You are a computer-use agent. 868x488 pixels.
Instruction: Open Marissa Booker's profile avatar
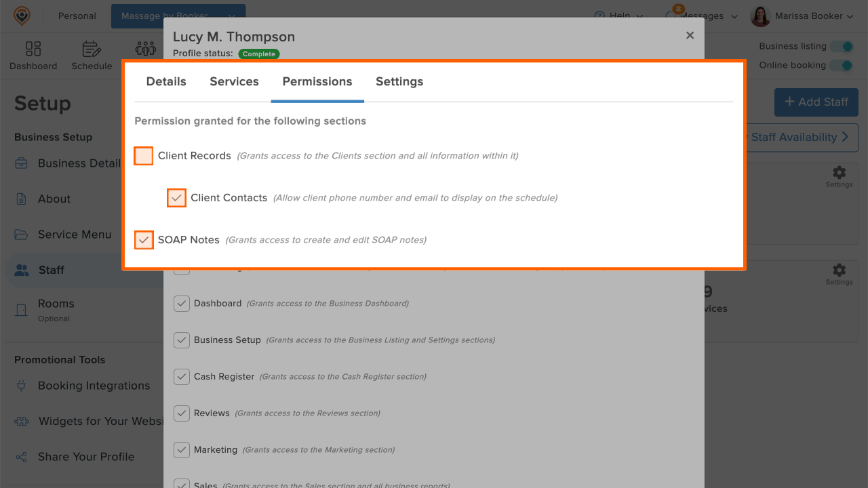tap(761, 16)
